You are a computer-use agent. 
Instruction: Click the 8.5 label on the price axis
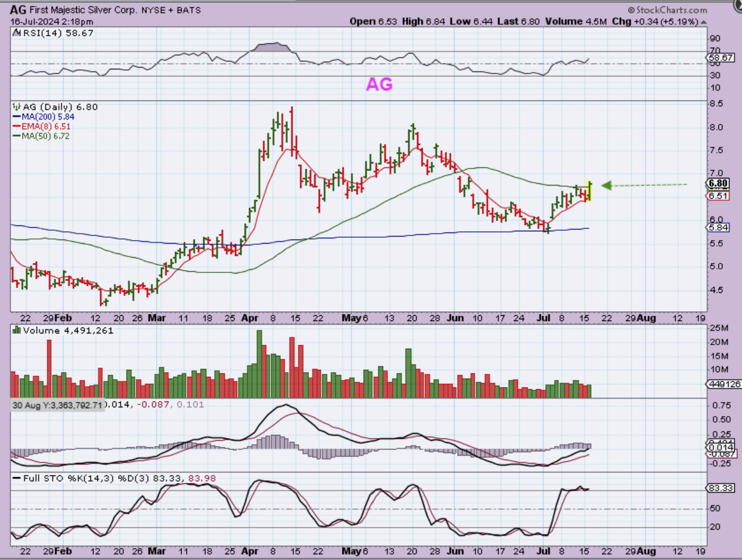point(716,104)
